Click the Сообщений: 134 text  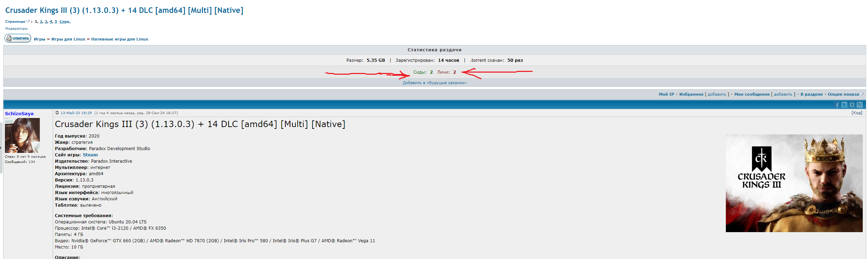tap(20, 162)
